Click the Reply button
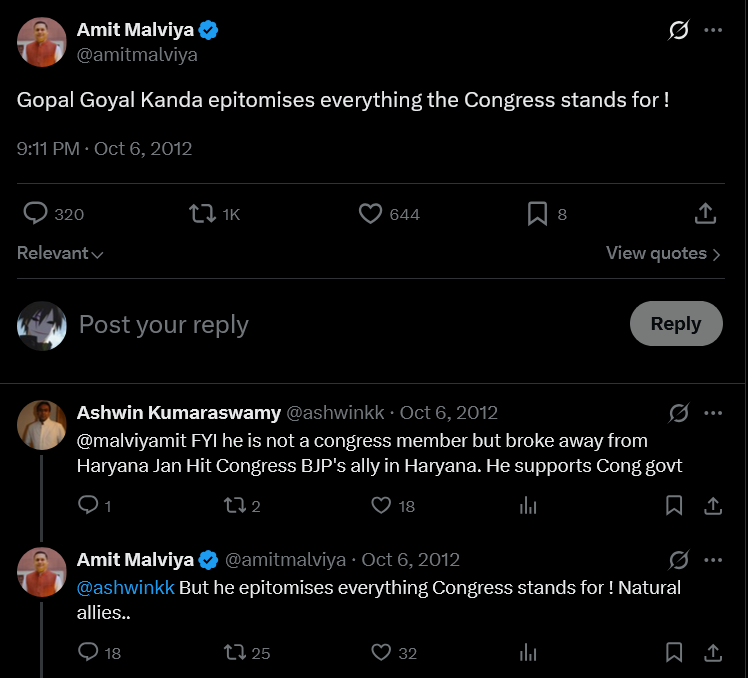 676,323
